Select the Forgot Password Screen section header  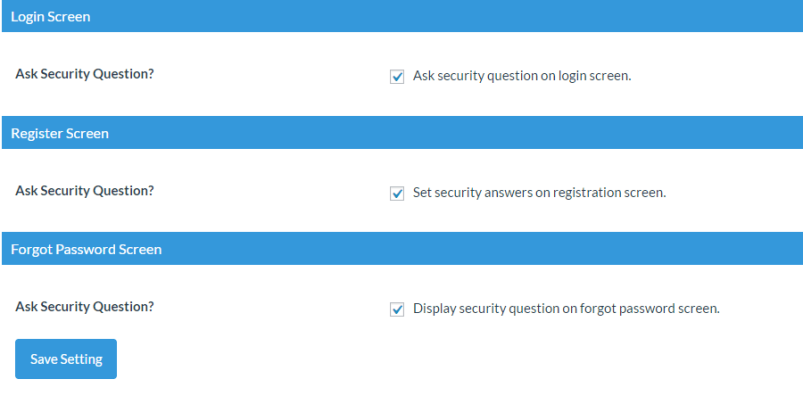(x=86, y=249)
